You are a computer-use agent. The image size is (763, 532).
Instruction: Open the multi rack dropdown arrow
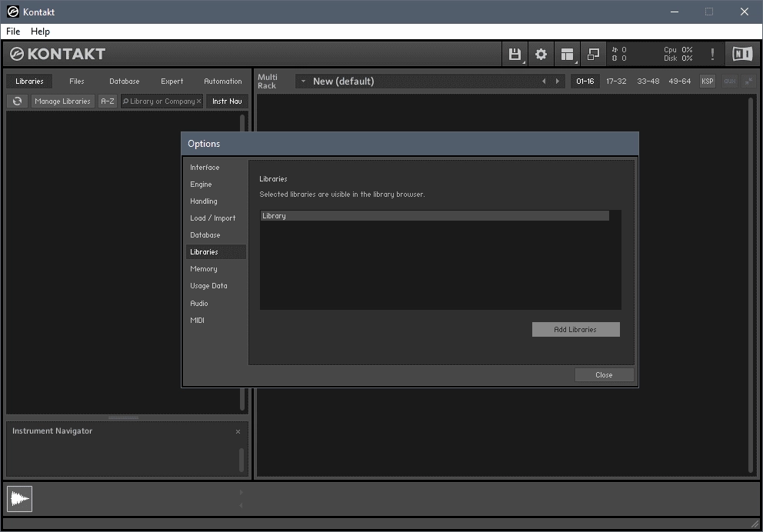[303, 81]
